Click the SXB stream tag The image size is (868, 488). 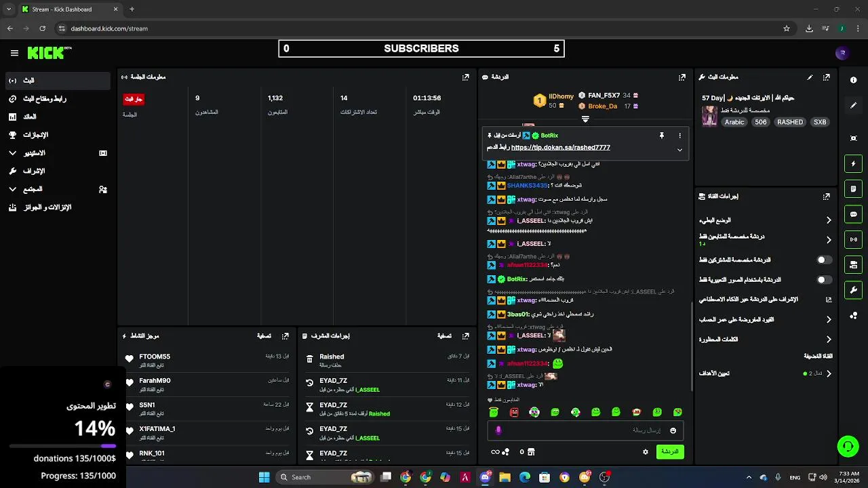tap(820, 122)
